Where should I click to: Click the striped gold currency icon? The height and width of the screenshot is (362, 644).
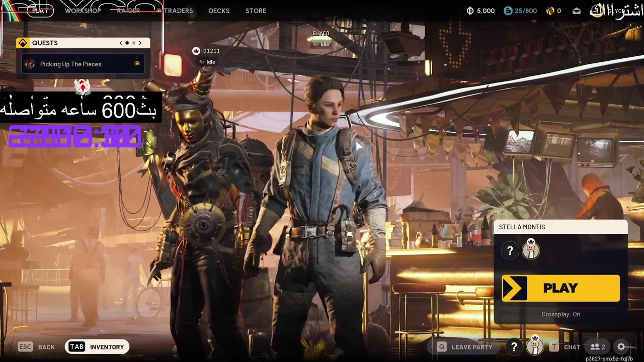coord(549,11)
